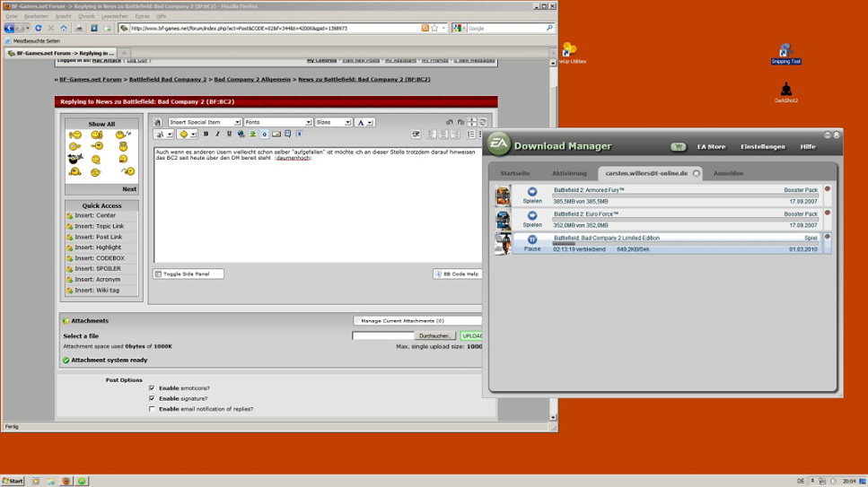The image size is (868, 487).
Task: Open the shopping cart in Download Manager
Action: [678, 147]
